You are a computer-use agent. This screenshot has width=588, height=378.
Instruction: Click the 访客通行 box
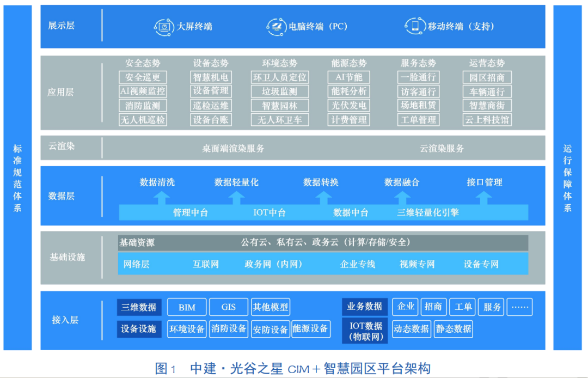418,91
